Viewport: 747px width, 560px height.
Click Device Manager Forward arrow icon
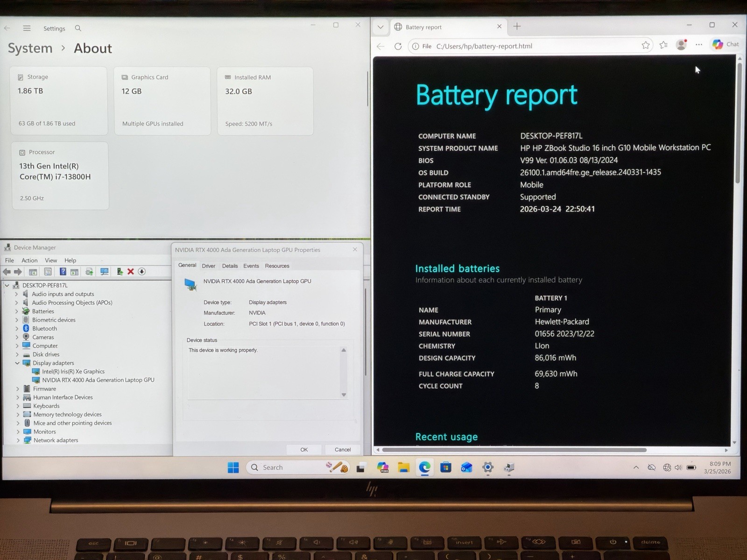point(18,272)
